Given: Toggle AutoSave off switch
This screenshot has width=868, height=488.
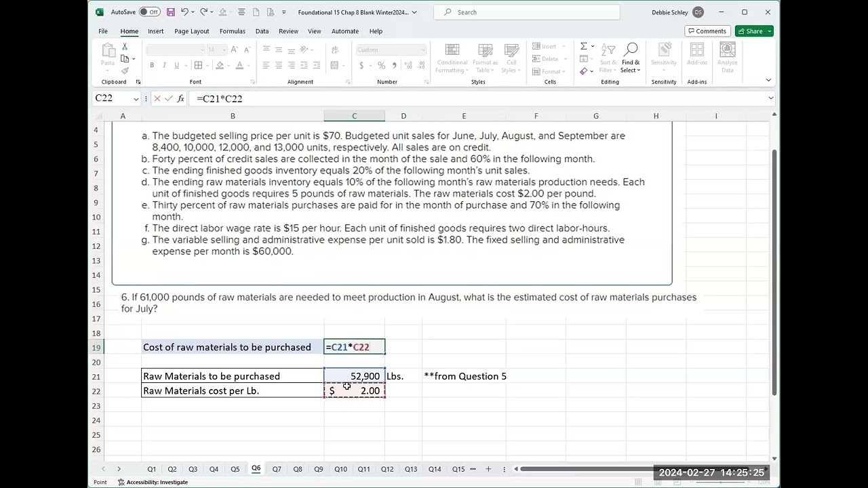Looking at the screenshot, I should (x=149, y=12).
